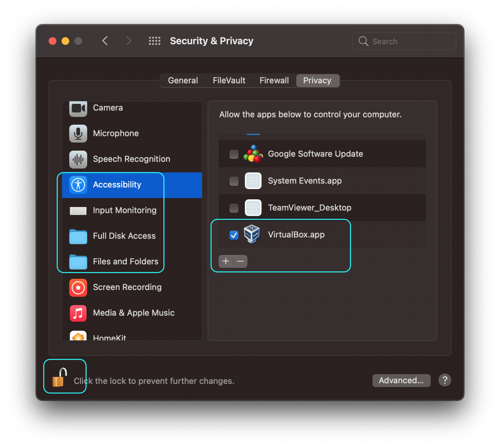Click the Screen Recording red icon
Viewport: 500px width, 448px height.
(x=78, y=287)
